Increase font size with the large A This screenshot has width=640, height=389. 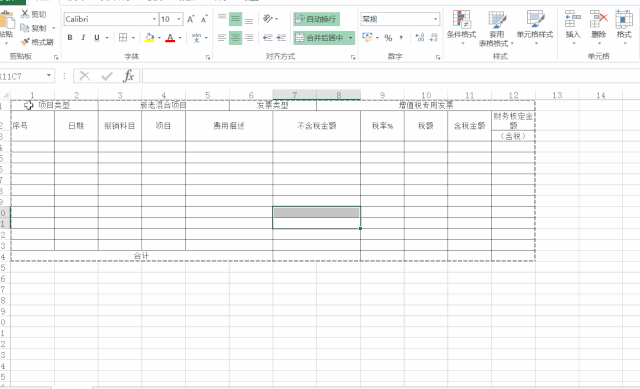(x=191, y=19)
